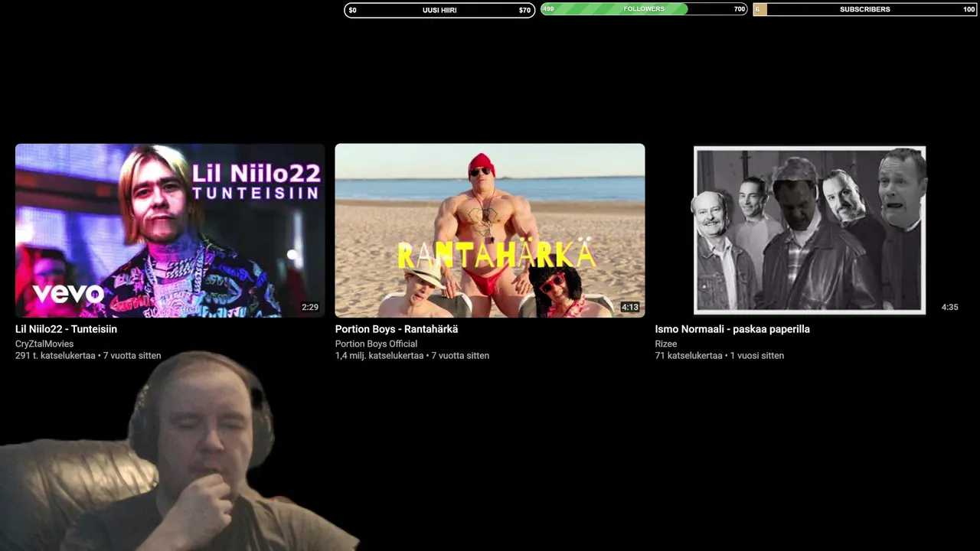
Task: Click '291 t. katselukertaa • 7 vuotta sitten'
Action: (x=88, y=356)
